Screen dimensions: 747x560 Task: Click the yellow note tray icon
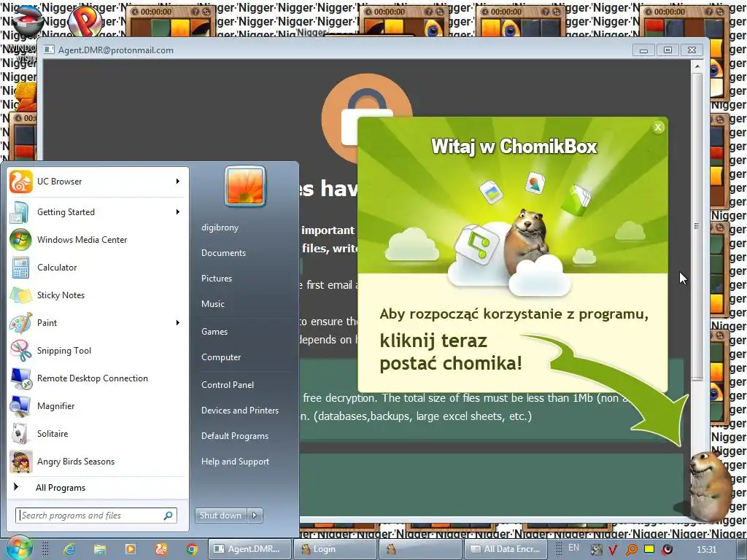tap(649, 549)
